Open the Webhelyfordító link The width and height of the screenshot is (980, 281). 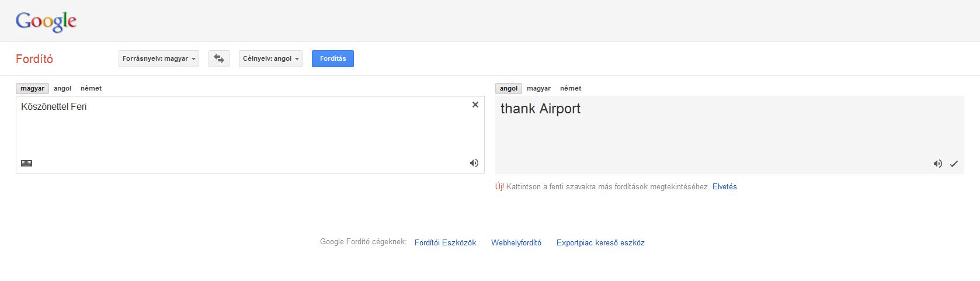tap(516, 242)
